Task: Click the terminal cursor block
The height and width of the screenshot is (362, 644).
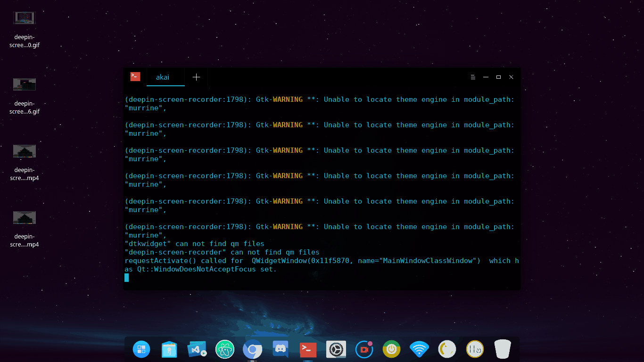Action: 127,278
